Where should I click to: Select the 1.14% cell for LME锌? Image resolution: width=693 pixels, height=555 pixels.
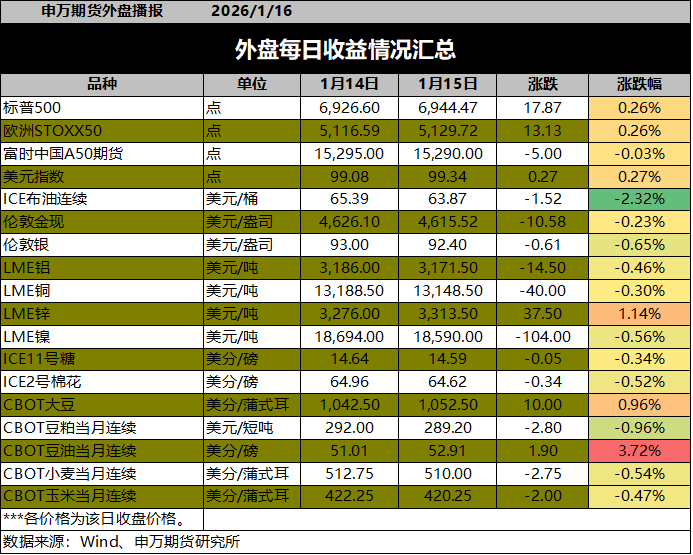click(x=640, y=314)
